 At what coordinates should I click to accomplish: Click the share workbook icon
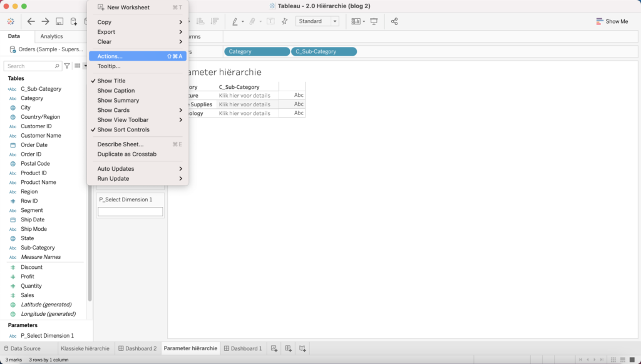click(x=394, y=21)
